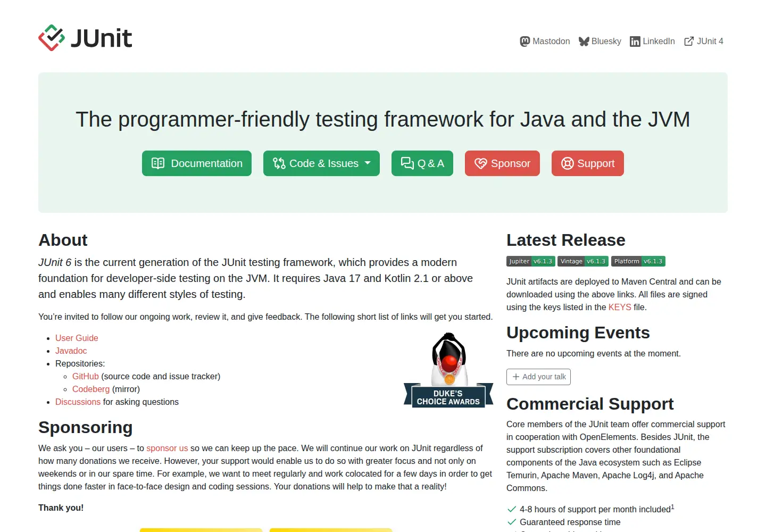Open the Mastodon link text

click(x=551, y=41)
